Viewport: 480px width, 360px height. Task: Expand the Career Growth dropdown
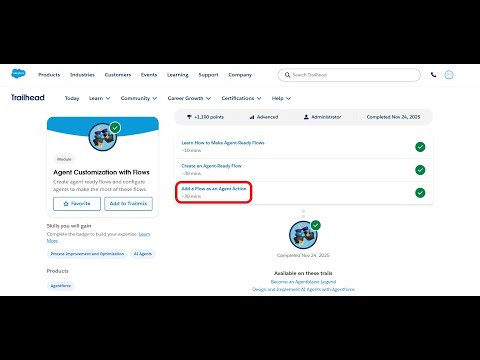pos(189,98)
